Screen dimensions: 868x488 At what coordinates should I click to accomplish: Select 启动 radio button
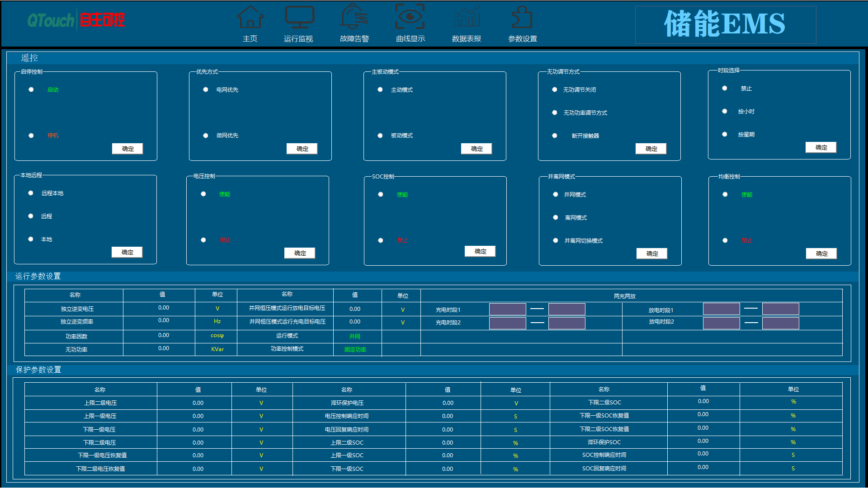31,89
